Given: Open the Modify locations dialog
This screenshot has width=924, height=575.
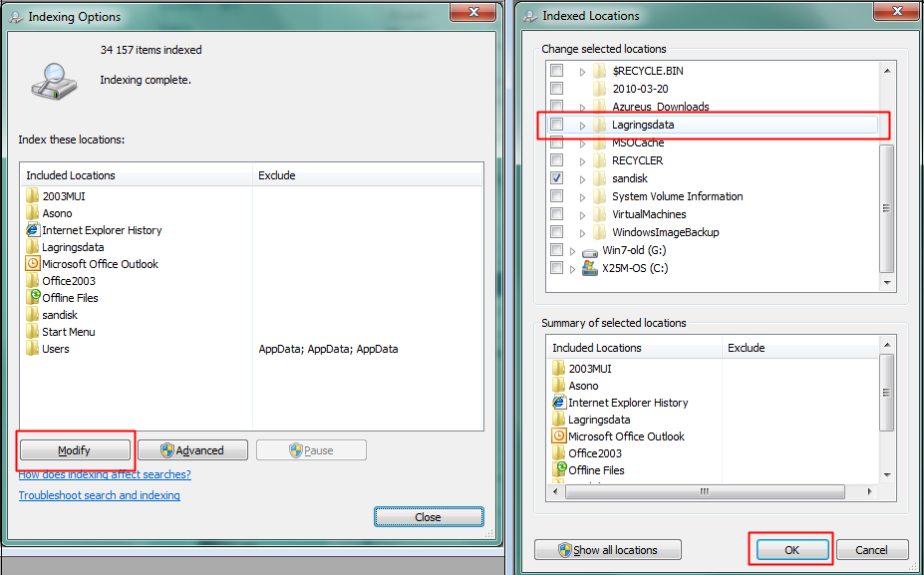Looking at the screenshot, I should coord(75,450).
